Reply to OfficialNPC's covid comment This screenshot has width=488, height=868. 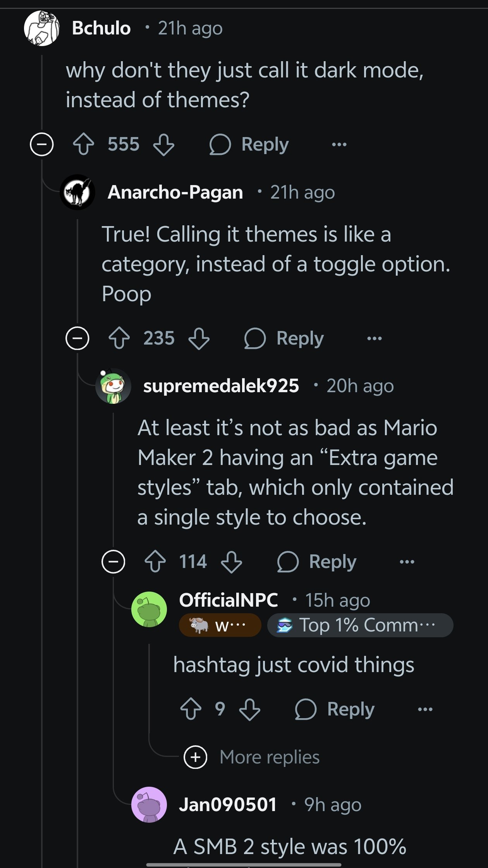click(x=335, y=709)
